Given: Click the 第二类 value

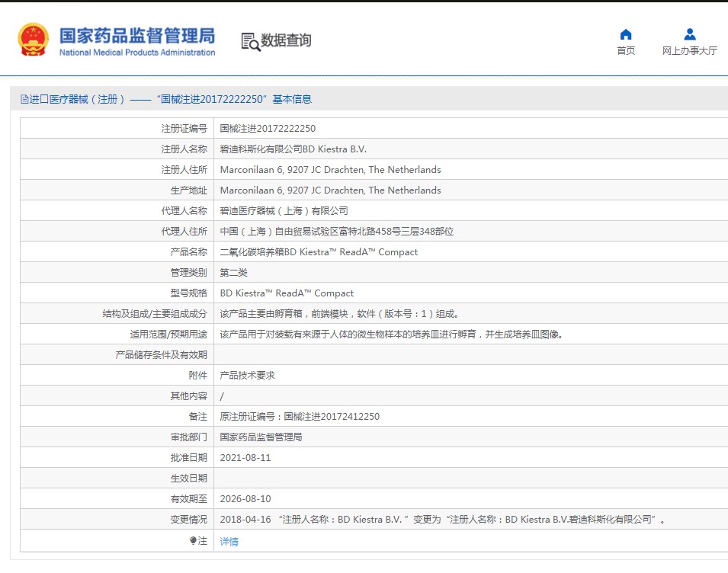Looking at the screenshot, I should (233, 272).
